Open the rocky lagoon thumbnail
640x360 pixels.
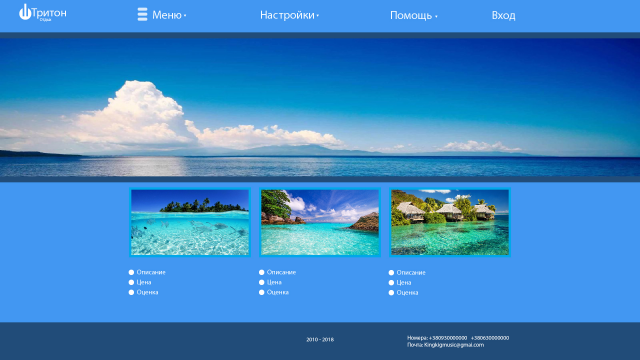pyautogui.click(x=320, y=222)
